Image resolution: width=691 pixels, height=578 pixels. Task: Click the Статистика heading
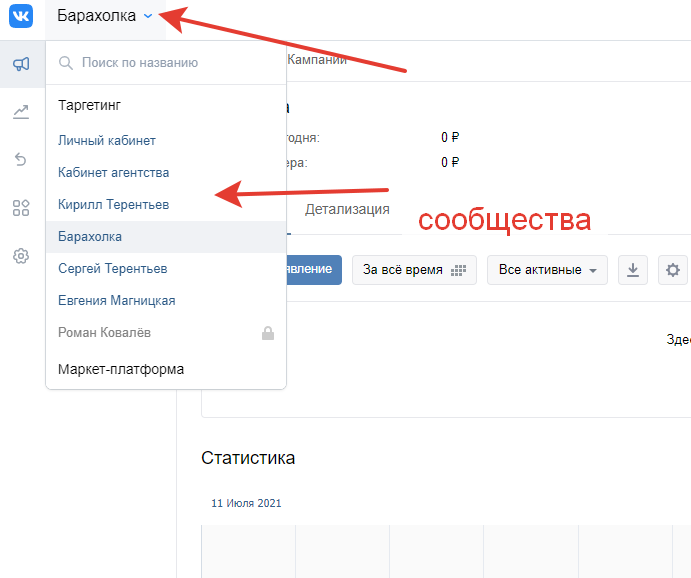[248, 458]
